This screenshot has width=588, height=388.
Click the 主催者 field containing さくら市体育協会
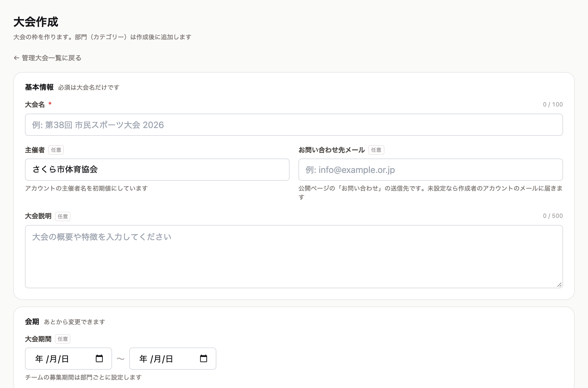click(157, 170)
